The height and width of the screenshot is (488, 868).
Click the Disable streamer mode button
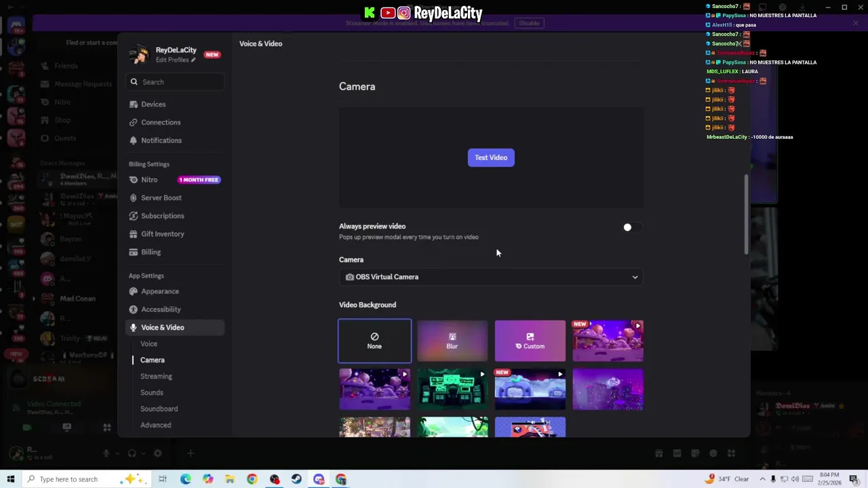529,23
